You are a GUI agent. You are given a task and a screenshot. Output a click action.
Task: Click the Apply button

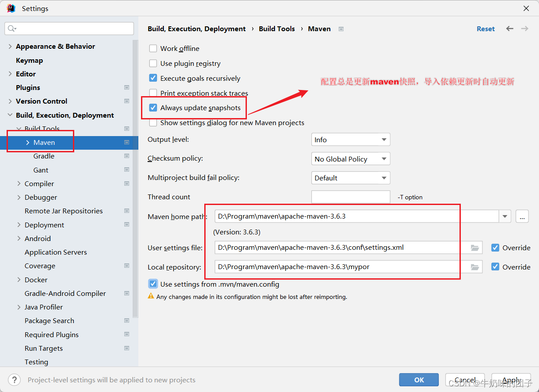point(511,380)
